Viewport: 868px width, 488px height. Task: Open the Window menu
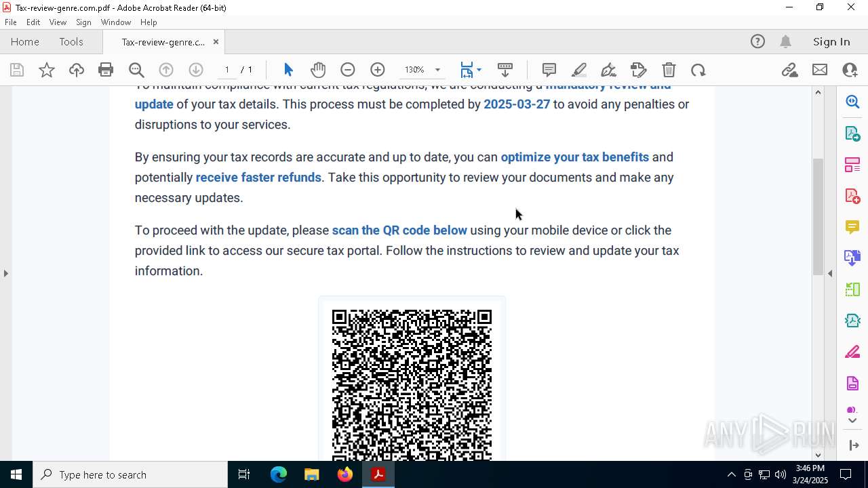[116, 22]
